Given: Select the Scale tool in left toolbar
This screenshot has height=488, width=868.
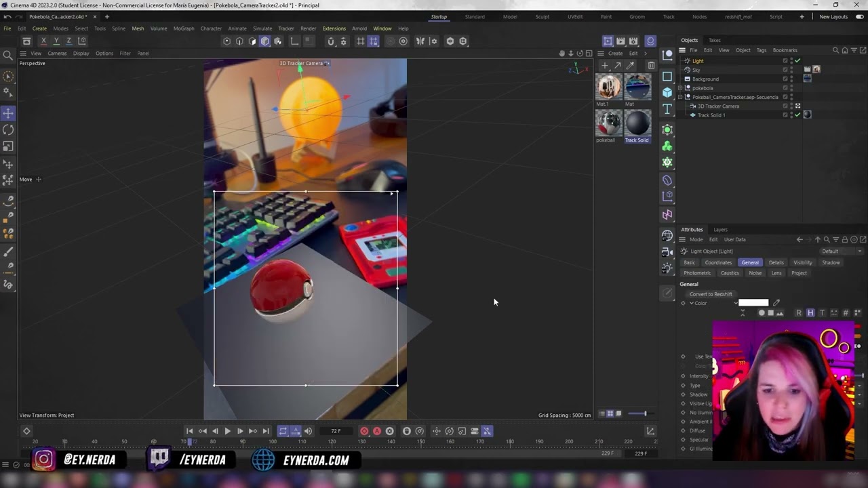Looking at the screenshot, I should (x=8, y=146).
